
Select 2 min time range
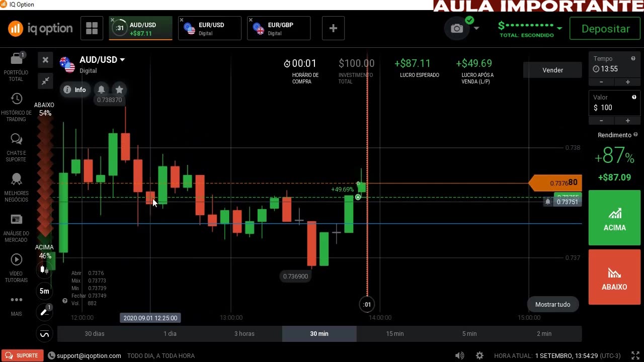[x=544, y=333]
